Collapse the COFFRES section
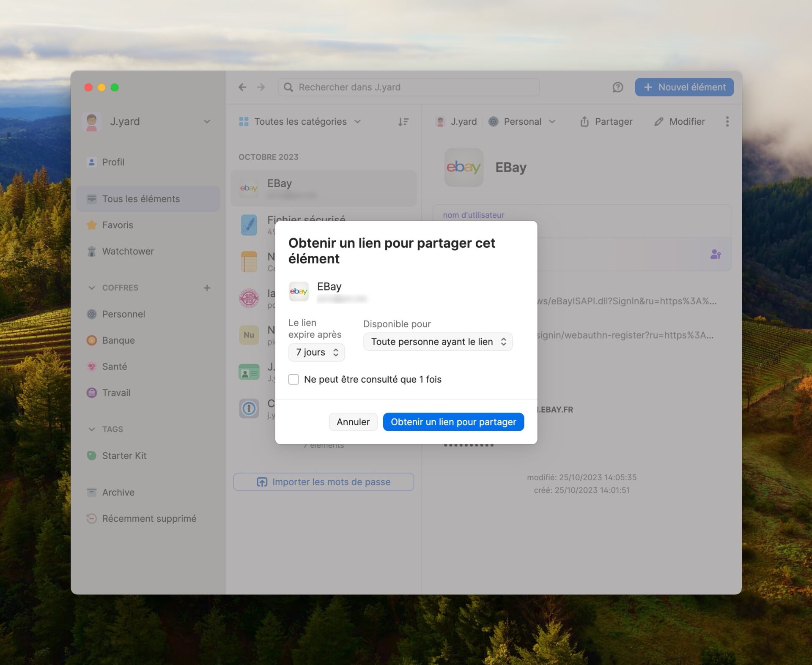Screen dimensions: 812x665 point(92,287)
